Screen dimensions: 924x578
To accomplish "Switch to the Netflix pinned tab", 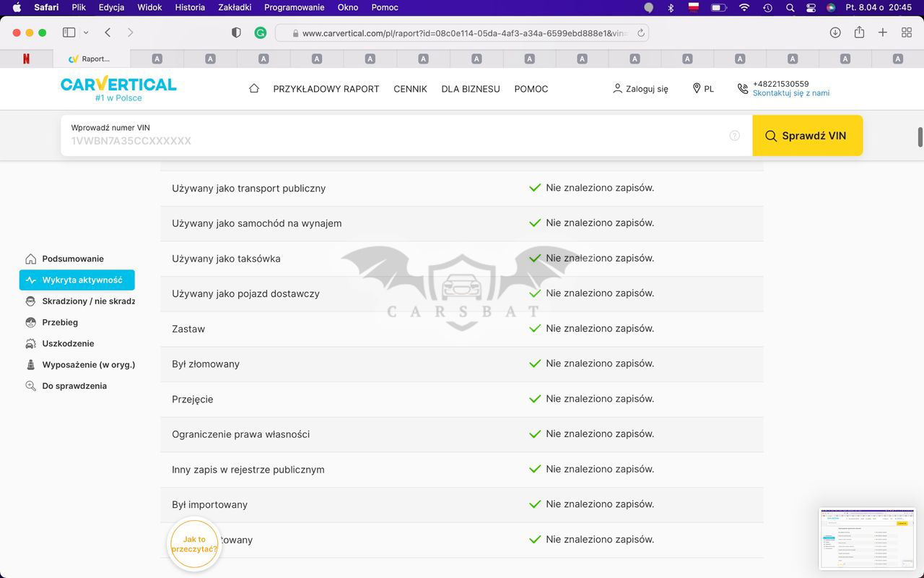I will 26,59.
